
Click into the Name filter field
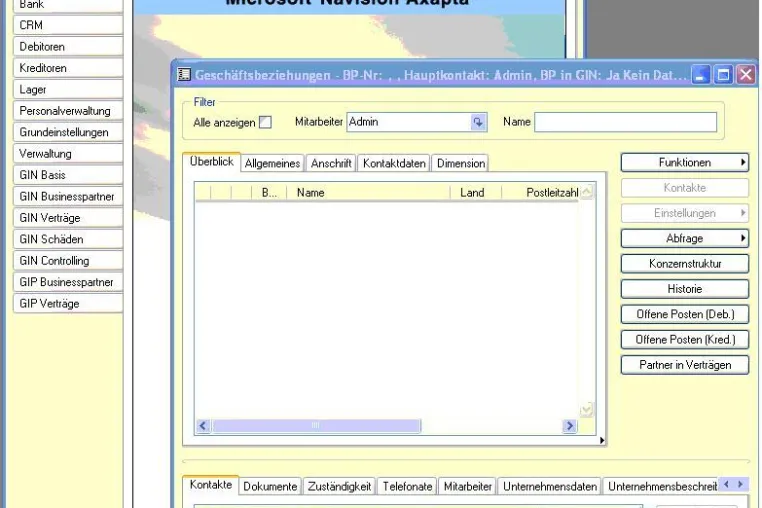(625, 122)
